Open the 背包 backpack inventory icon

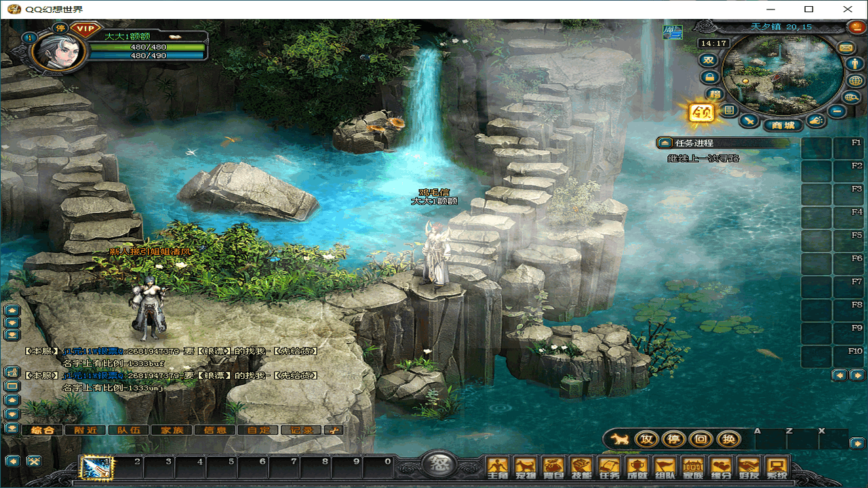click(554, 468)
